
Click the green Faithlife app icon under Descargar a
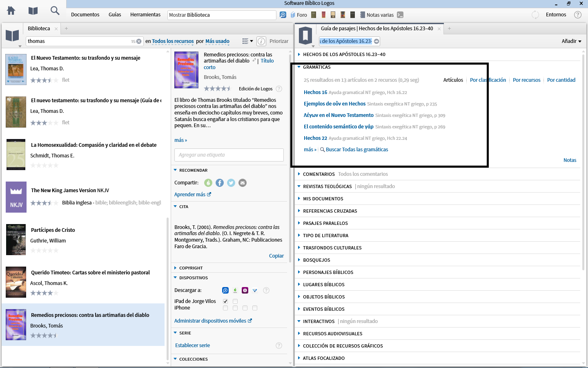[235, 290]
